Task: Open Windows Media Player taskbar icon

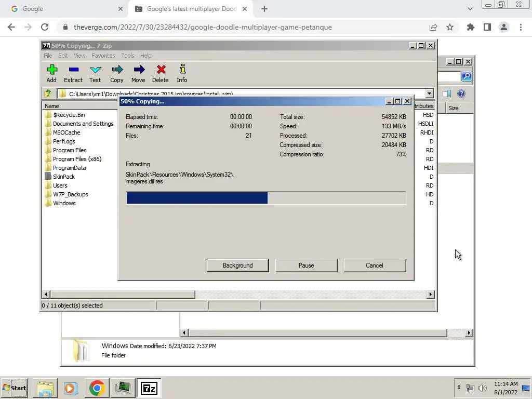Action: tap(71, 388)
